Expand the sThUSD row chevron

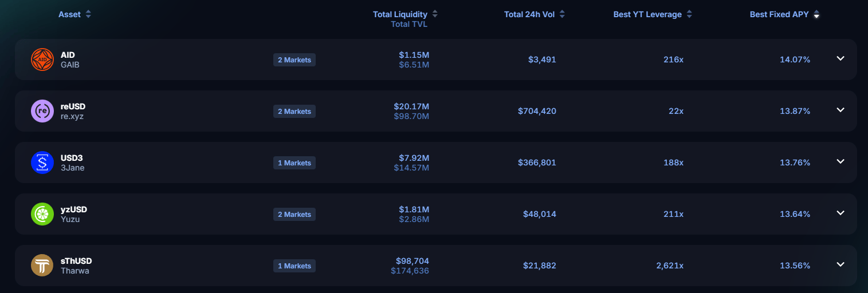[840, 264]
